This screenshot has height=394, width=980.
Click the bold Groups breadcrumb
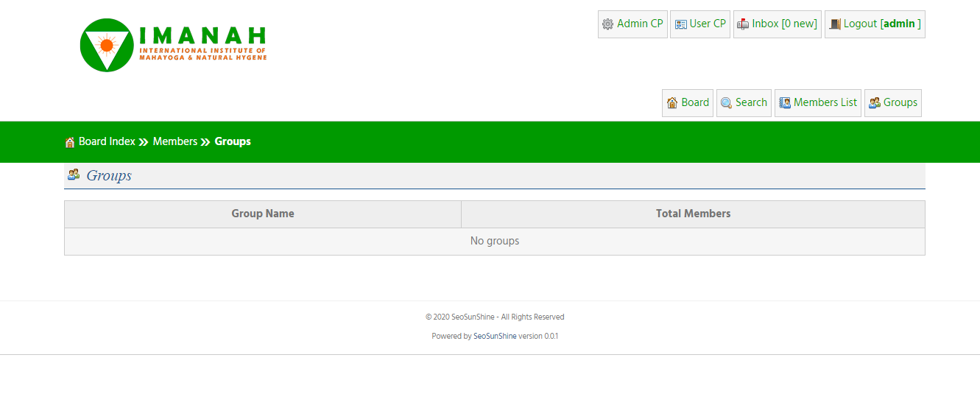tap(233, 141)
